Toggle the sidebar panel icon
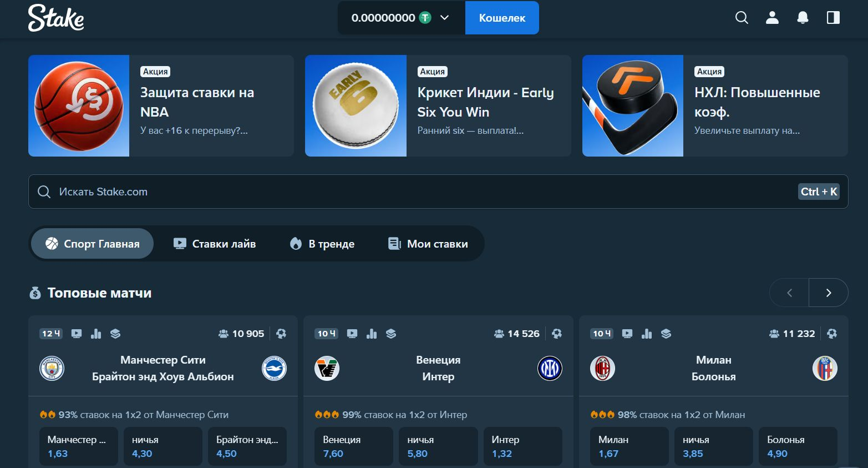This screenshot has height=468, width=868. pos(833,18)
